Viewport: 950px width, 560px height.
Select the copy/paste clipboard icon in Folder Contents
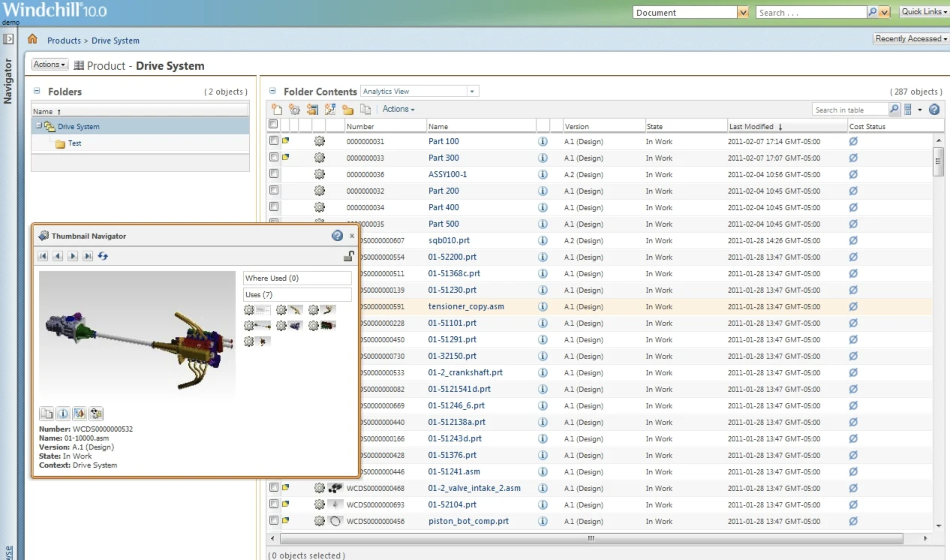click(365, 109)
